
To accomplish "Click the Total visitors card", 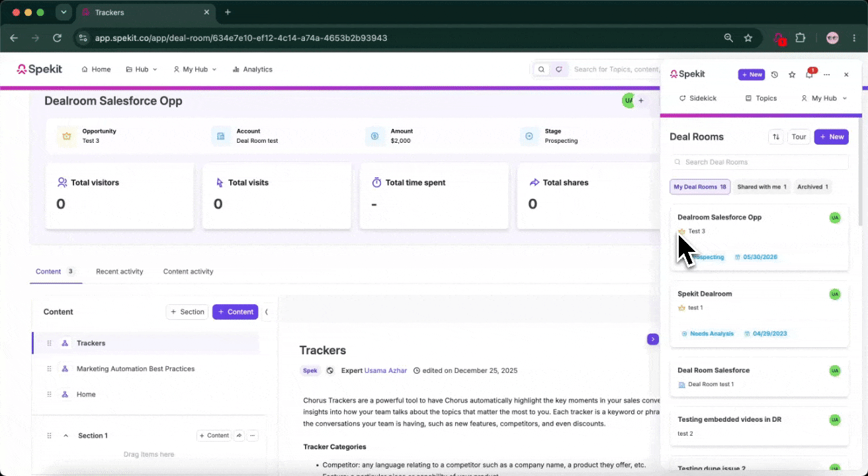I will [x=120, y=196].
